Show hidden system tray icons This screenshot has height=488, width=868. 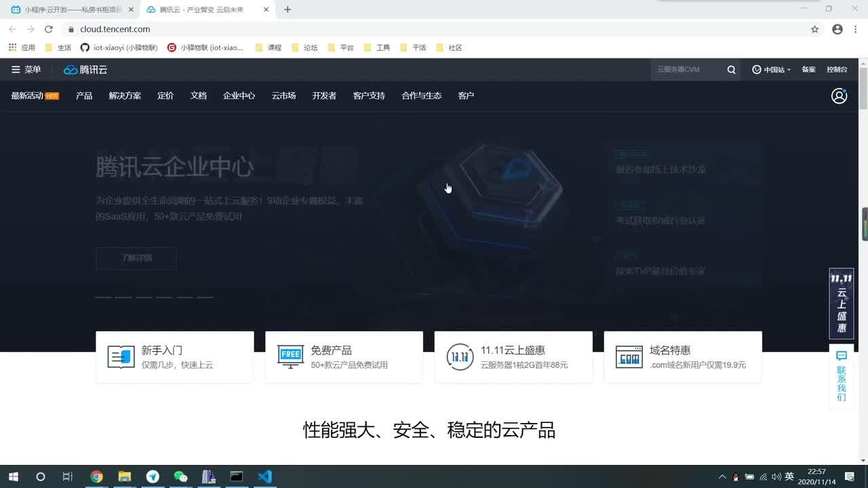722,476
